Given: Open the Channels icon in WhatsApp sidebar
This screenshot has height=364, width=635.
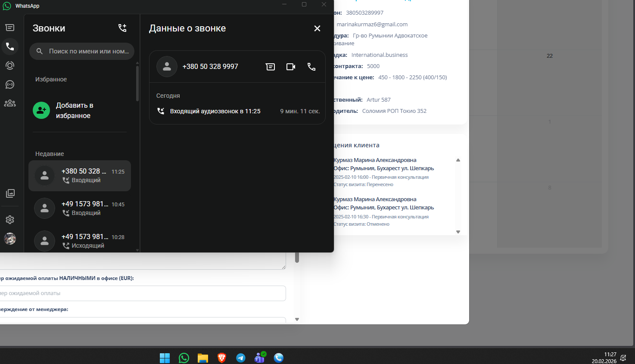Looking at the screenshot, I should point(10,84).
